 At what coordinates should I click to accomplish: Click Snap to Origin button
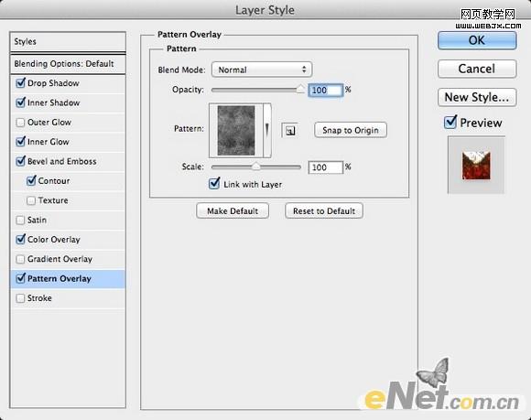351,130
